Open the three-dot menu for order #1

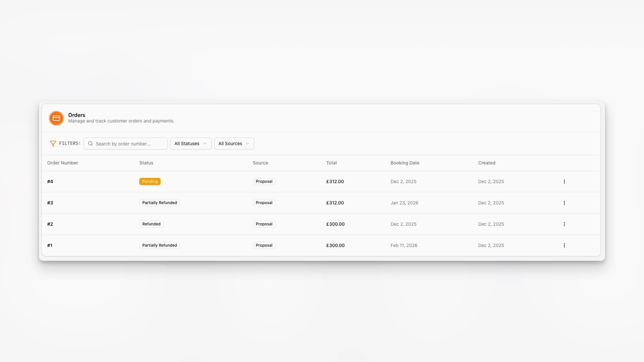pyautogui.click(x=564, y=245)
